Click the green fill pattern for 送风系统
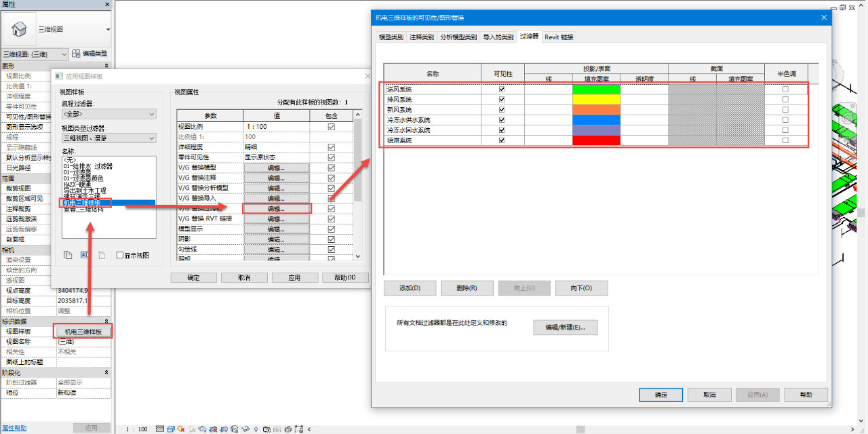 coord(597,89)
